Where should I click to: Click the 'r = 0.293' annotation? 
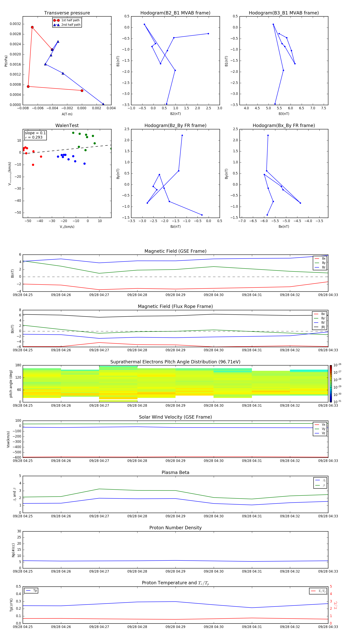tap(34, 137)
